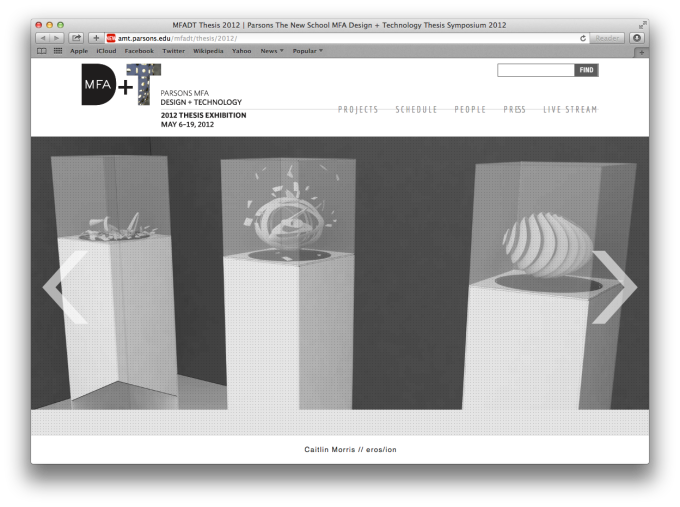Enter full screen with the resize arrows
The height and width of the screenshot is (507, 680).
tap(642, 25)
